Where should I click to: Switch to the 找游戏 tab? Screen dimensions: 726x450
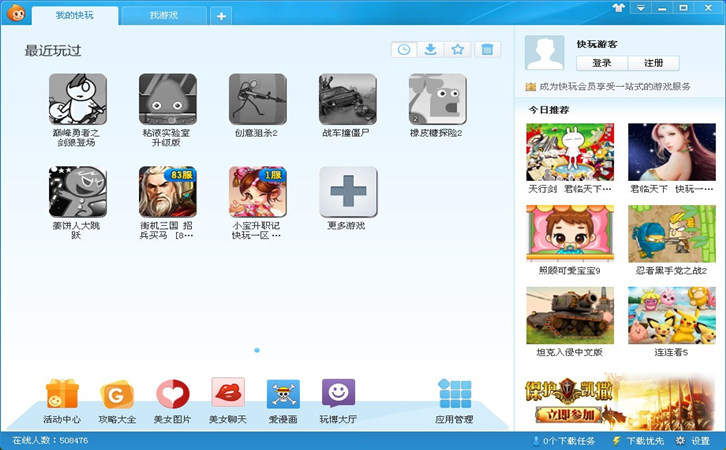click(x=164, y=16)
